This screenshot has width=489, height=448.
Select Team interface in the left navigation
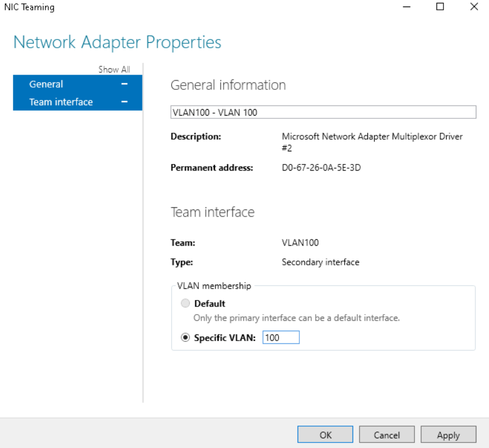[x=61, y=101]
